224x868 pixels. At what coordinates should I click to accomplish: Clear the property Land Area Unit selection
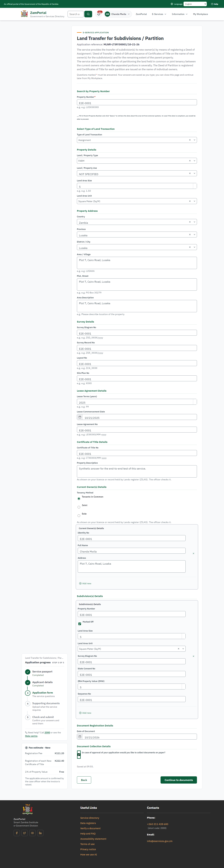tap(190, 201)
